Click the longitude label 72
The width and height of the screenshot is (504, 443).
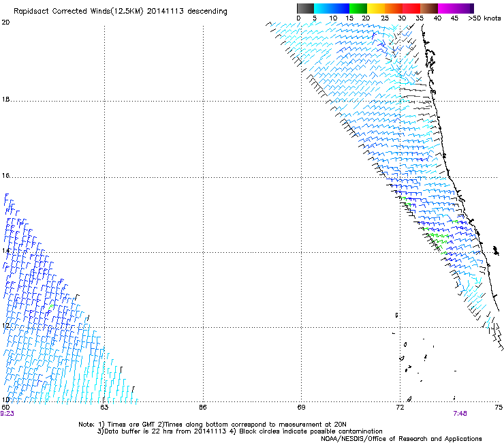pyautogui.click(x=400, y=408)
